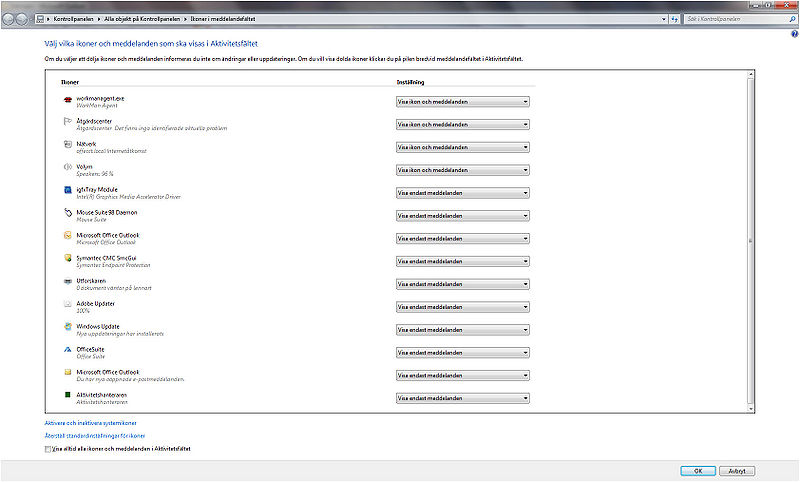Screen dimensions: 800x482
Task: Click the Symantec CMC SmcGui shield icon
Action: pyautogui.click(x=67, y=259)
